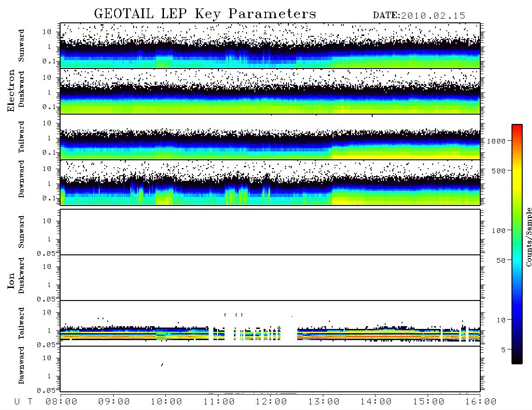
Task: Click the 11:00 time axis label
Action: tap(219, 402)
